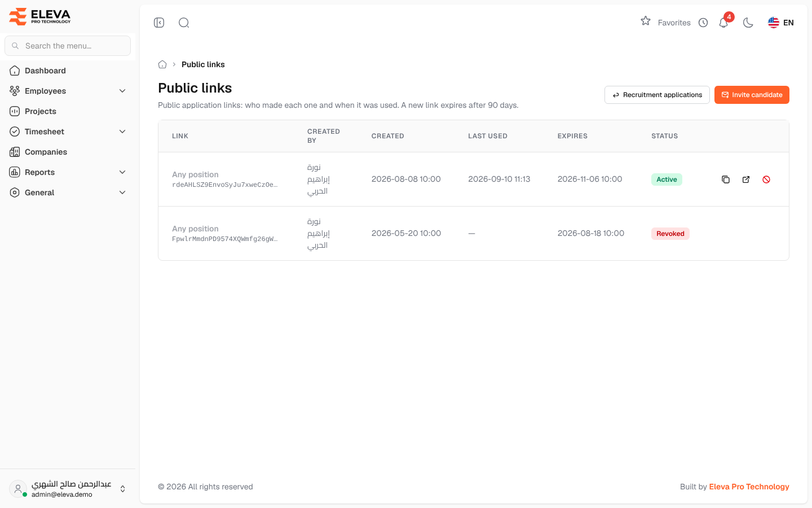
Task: Click the EXPIRES column header
Action: coord(572,136)
